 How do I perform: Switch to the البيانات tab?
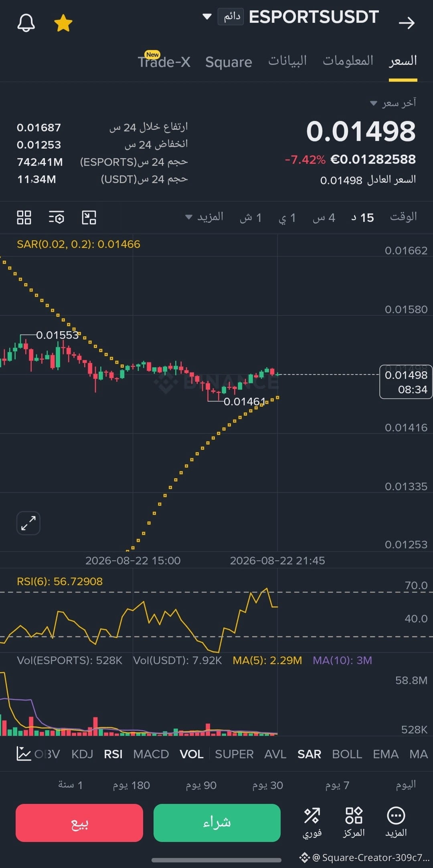tap(287, 61)
